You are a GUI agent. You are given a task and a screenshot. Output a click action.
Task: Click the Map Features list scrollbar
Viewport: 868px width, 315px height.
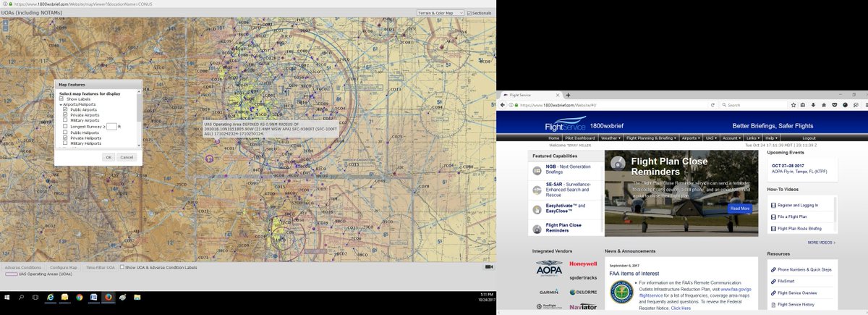click(x=138, y=119)
